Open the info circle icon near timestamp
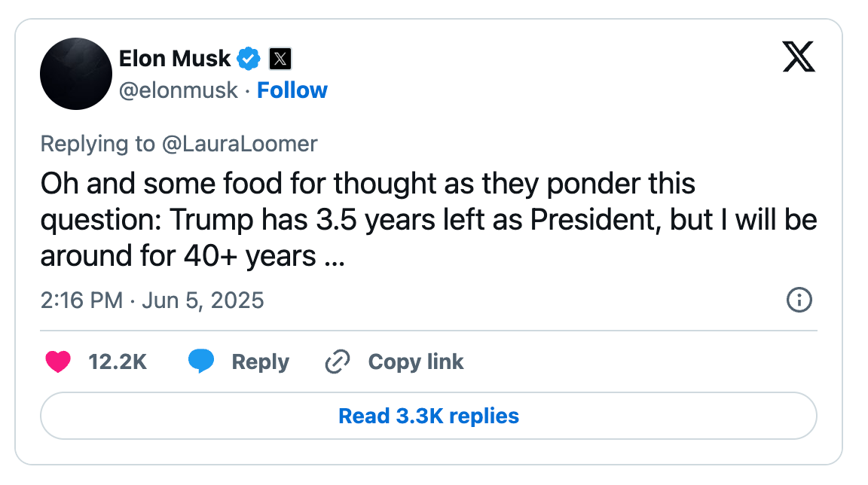 [799, 300]
